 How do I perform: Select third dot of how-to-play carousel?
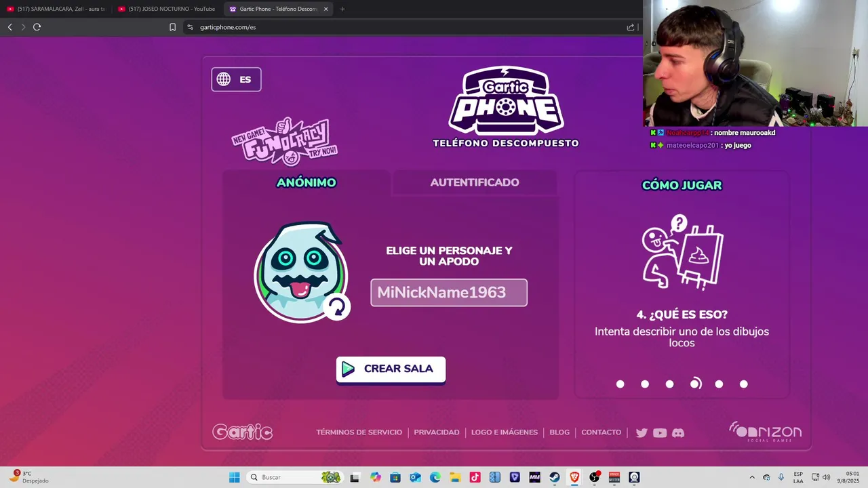(669, 384)
